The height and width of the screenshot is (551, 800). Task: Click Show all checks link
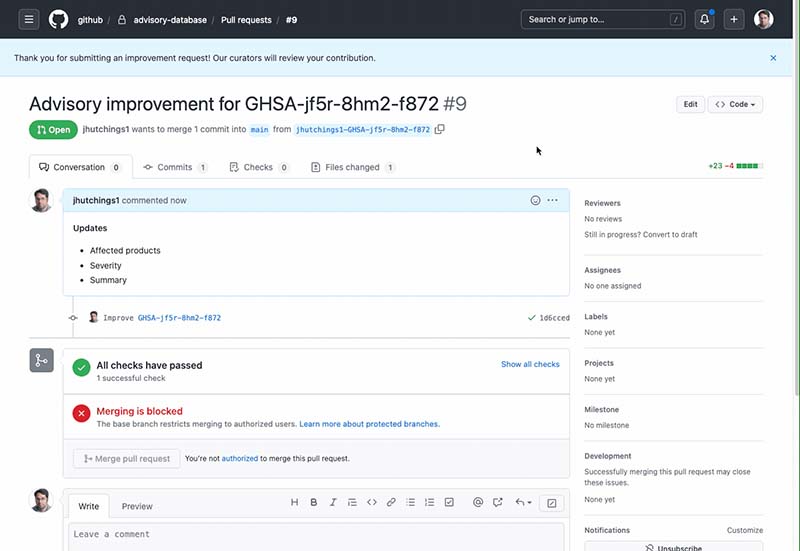click(530, 364)
